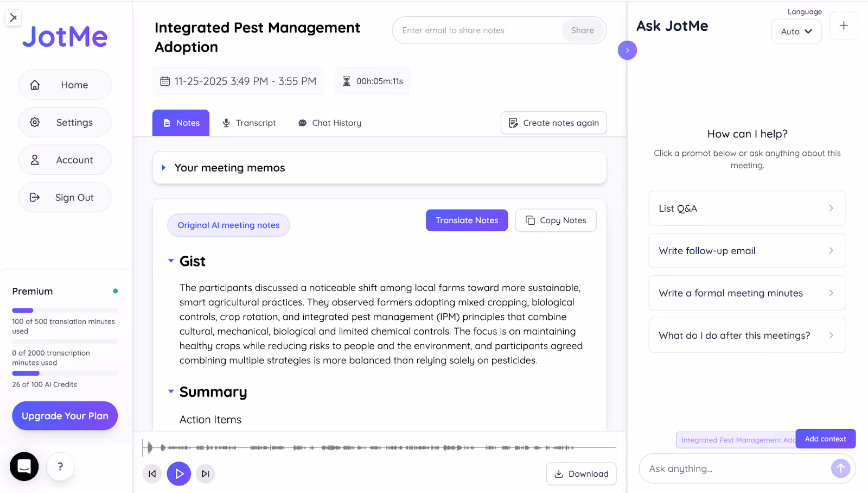Open Settings from the sidebar
This screenshot has height=493, width=868.
(x=65, y=122)
